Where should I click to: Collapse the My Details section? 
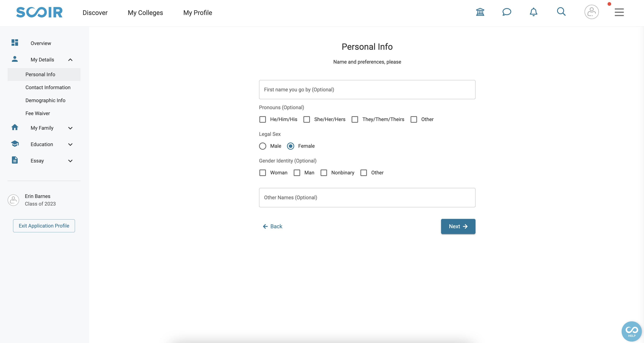70,60
